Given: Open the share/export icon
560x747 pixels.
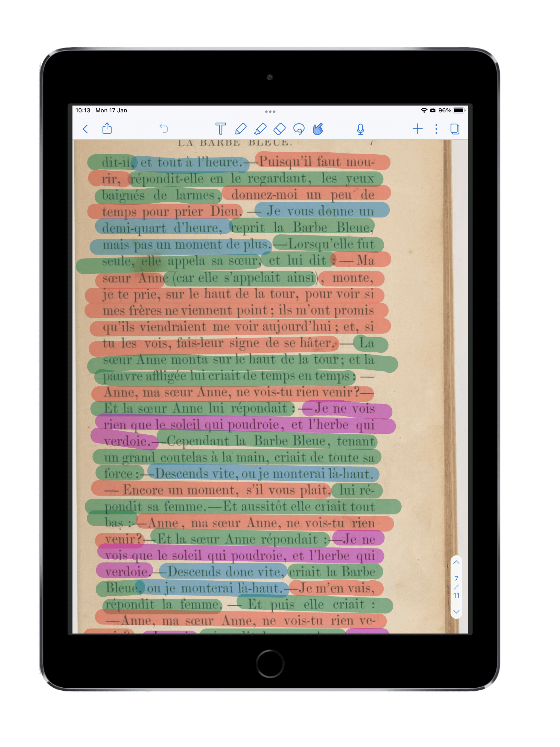Looking at the screenshot, I should pos(107,128).
